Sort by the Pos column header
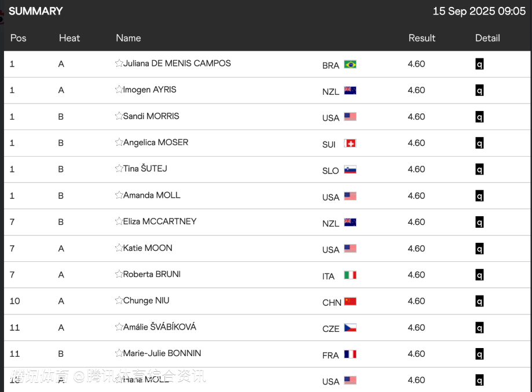 click(19, 38)
